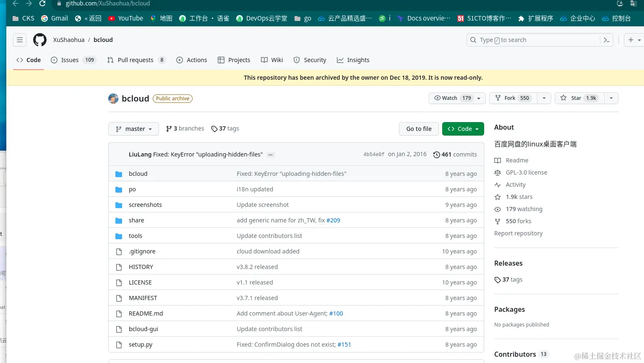Viewport: 644px width, 363px height.
Task: Click Report repository link
Action: click(x=518, y=233)
